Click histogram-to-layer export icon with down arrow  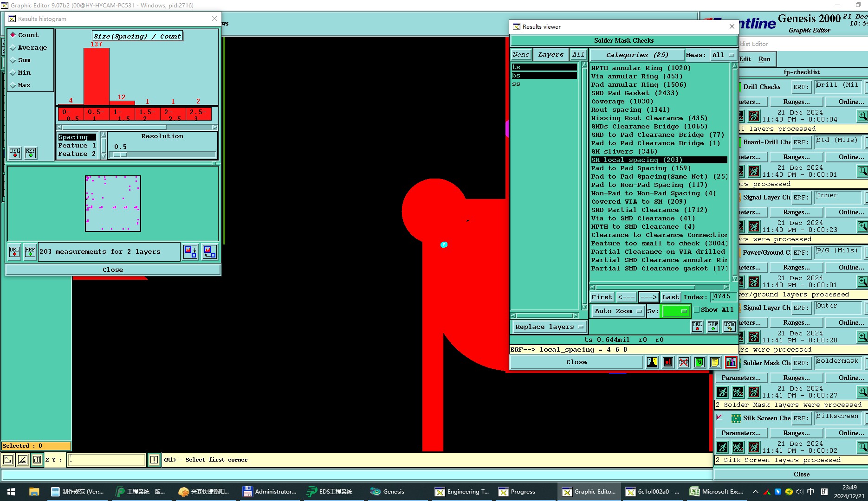point(190,252)
